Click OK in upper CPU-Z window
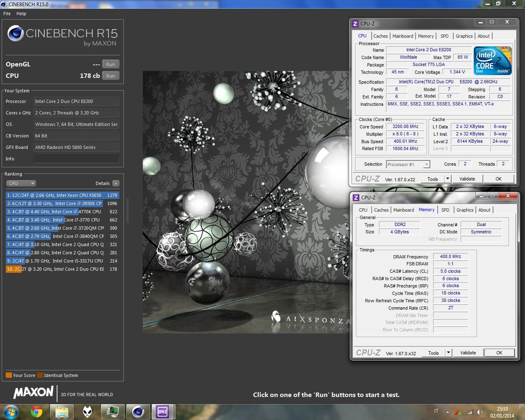Viewport: 525px width, 420px height. (x=498, y=179)
